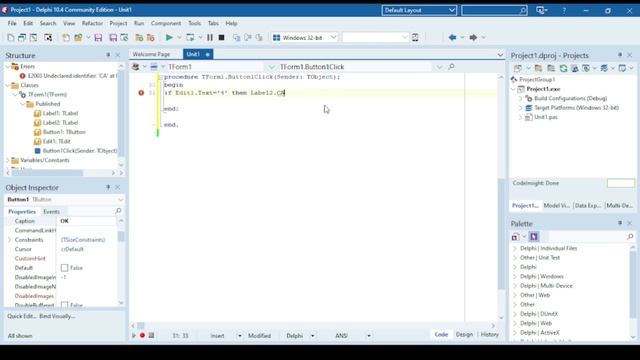Click Object Inspector vertical scrollbar
The height and width of the screenshot is (360, 640).
click(121, 237)
